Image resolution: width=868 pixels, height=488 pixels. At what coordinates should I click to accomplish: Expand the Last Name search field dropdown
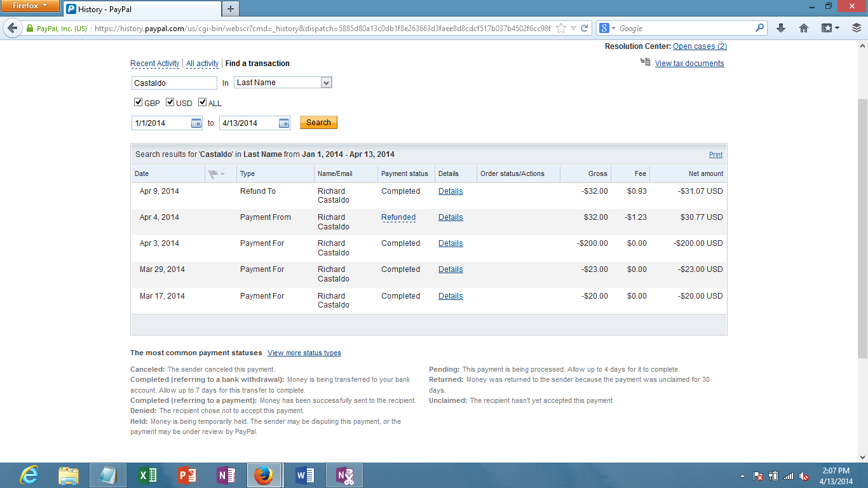326,83
